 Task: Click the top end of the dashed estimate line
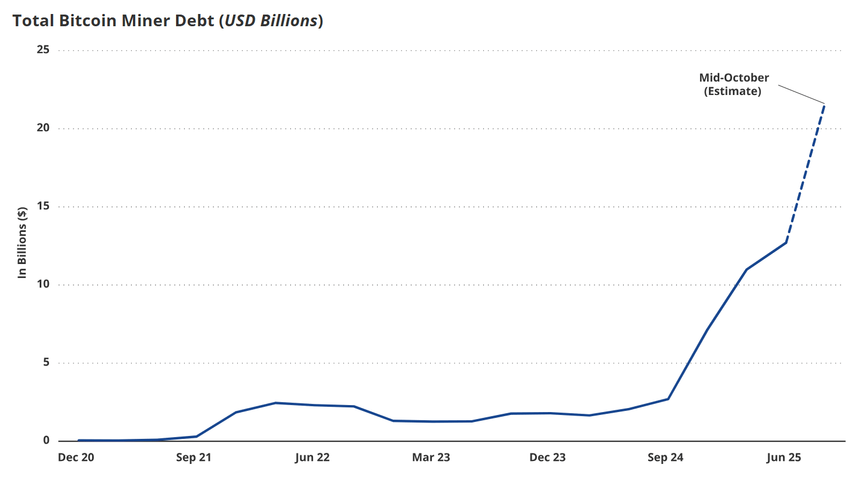824,105
